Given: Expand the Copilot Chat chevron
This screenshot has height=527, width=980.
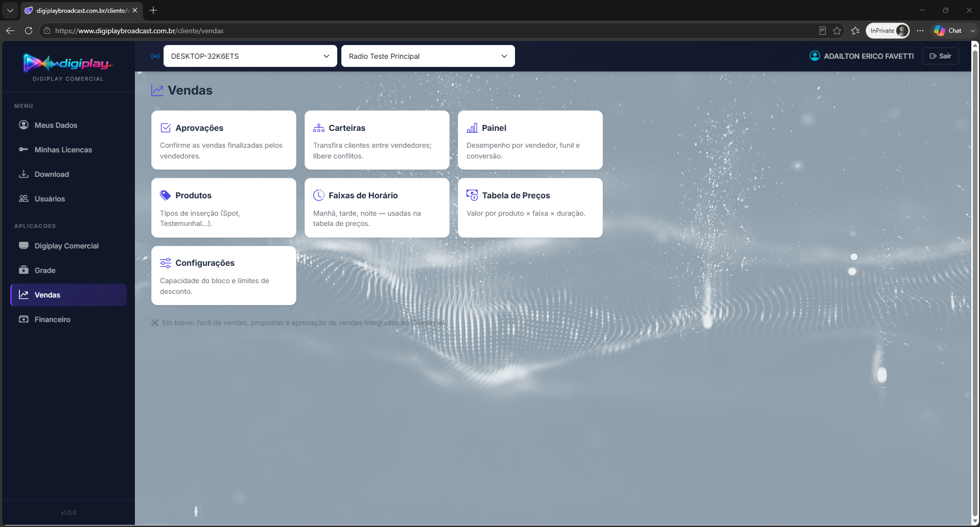Looking at the screenshot, I should pos(972,31).
